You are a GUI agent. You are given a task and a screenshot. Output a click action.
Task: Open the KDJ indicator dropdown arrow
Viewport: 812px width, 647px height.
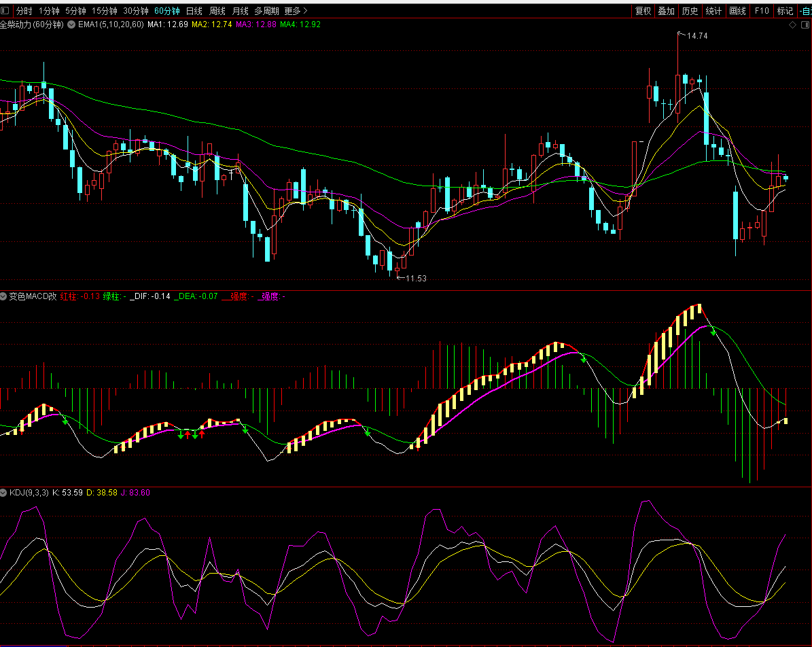(x=4, y=493)
